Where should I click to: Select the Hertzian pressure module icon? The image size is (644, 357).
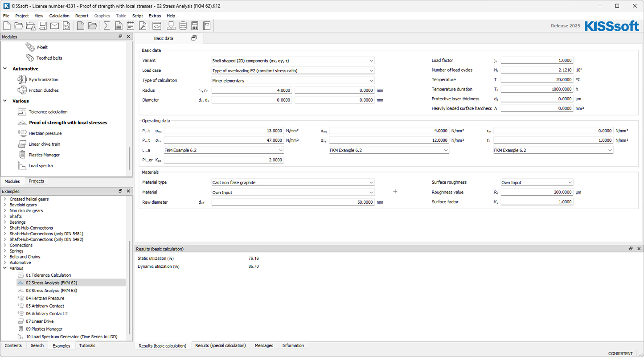click(22, 133)
